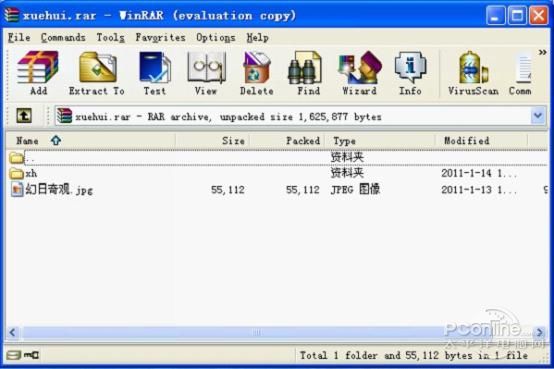Go up one folder level
554x369 pixels.
[x=24, y=115]
